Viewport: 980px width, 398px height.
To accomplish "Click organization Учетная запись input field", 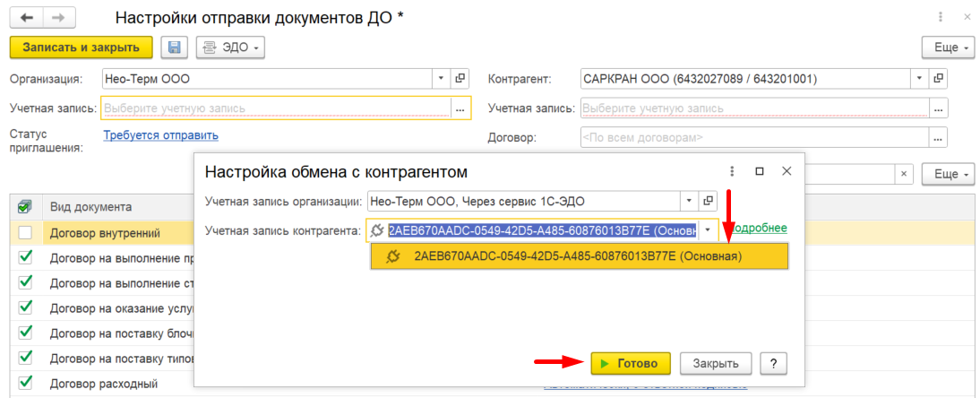I will pos(275,108).
